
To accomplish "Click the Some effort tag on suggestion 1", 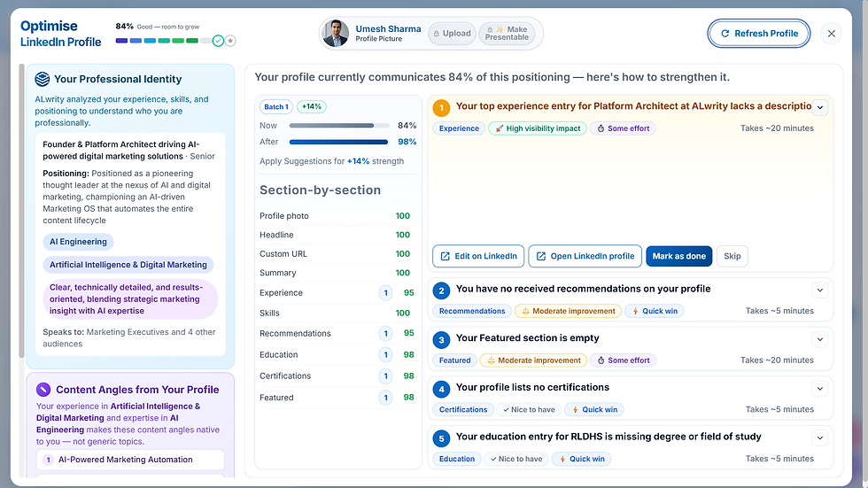I will (x=623, y=128).
